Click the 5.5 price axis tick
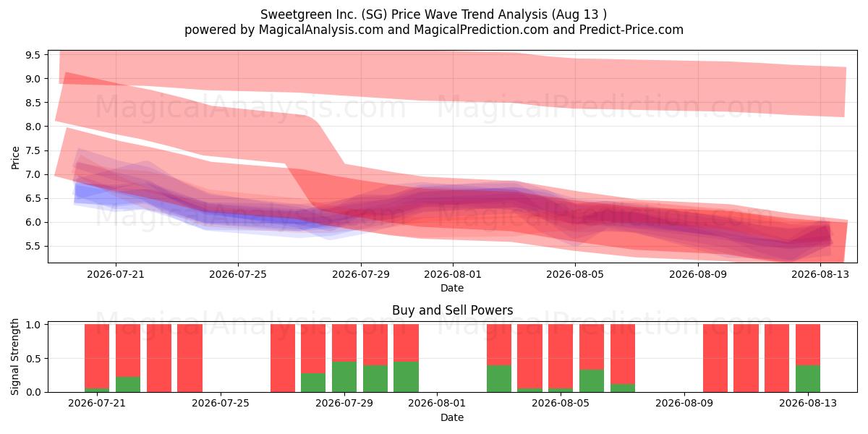 pyautogui.click(x=35, y=246)
